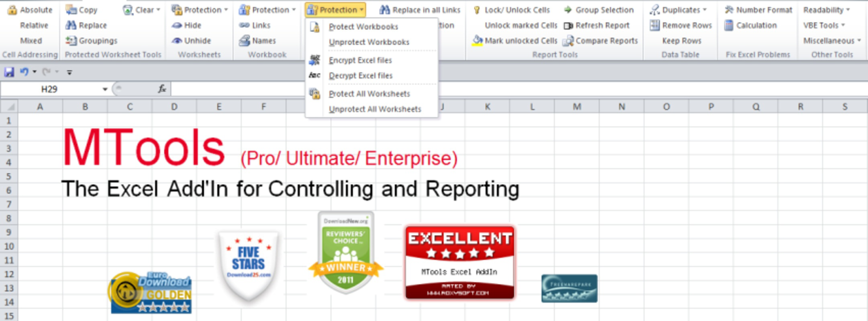Viewport: 868px width, 321px height.
Task: Open the Undo history dropdown arrow
Action: 35,72
